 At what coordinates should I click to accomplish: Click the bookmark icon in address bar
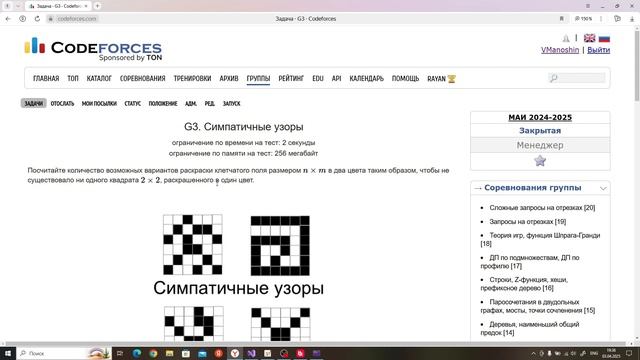pos(562,19)
